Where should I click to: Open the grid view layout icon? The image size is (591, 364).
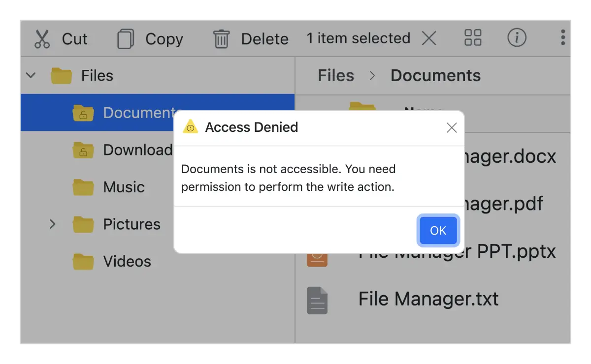pyautogui.click(x=472, y=38)
